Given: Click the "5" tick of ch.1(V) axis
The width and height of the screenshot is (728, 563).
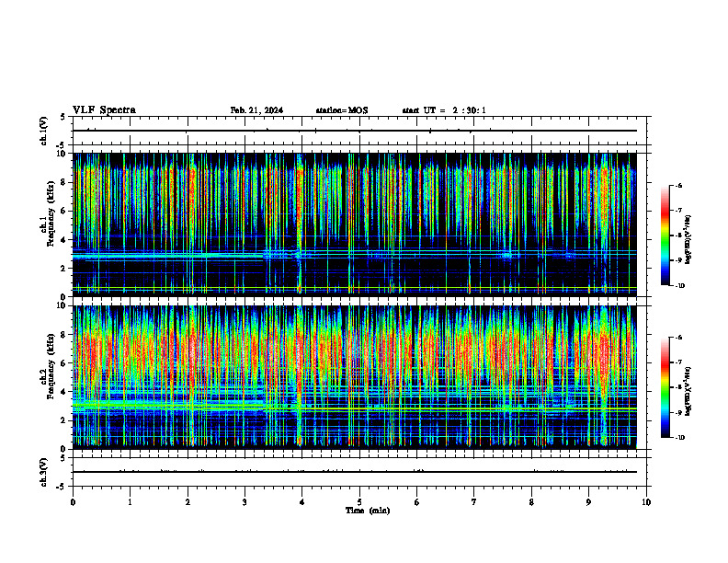Looking at the screenshot, I should (x=64, y=117).
